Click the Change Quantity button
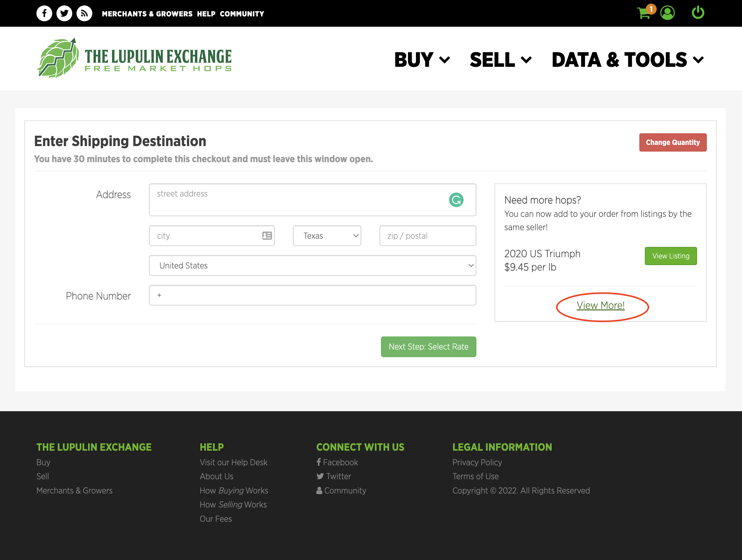 (672, 143)
